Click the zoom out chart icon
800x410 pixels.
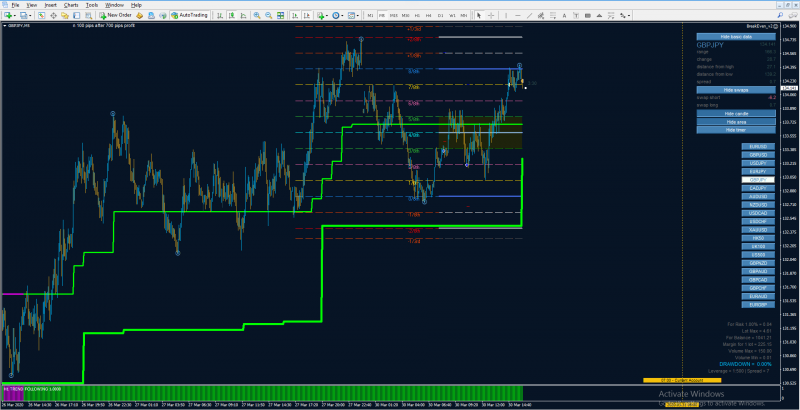pyautogui.click(x=268, y=15)
